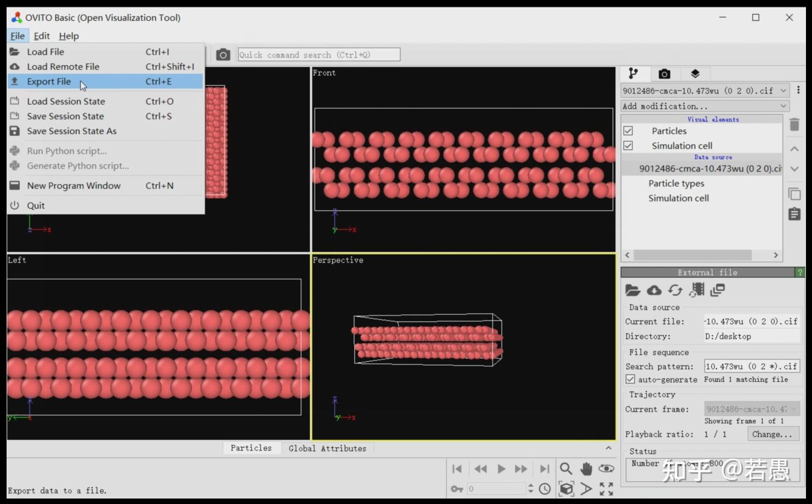Click the Pipelines tab branch icon

633,73
